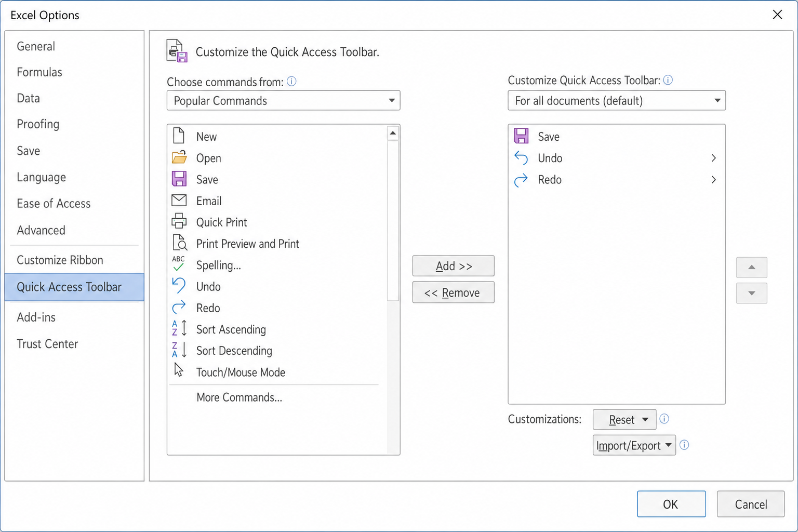Click the Save icon in the toolbar list on right
The width and height of the screenshot is (798, 532).
521,136
